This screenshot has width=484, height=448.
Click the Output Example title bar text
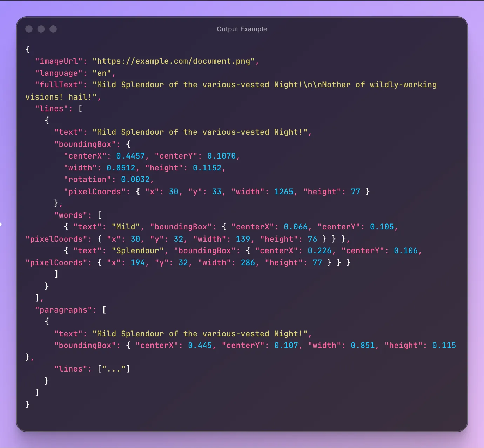[x=242, y=29]
